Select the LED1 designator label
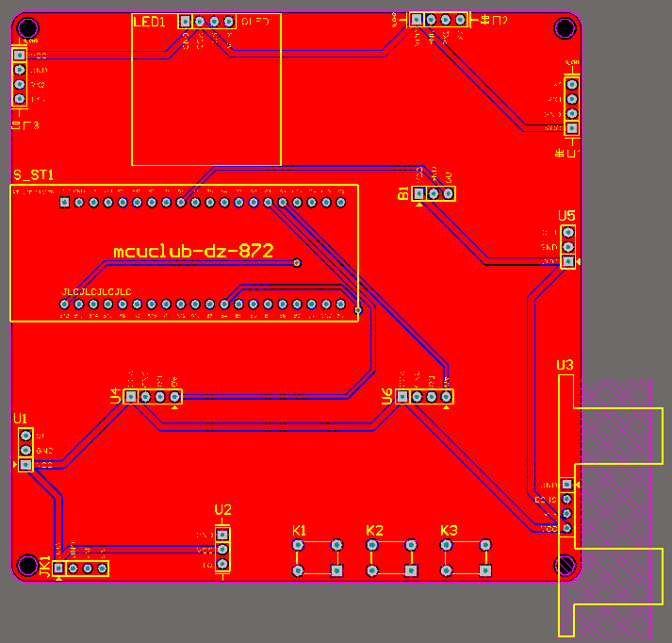Viewport: 672px width, 643px height. 149,22
